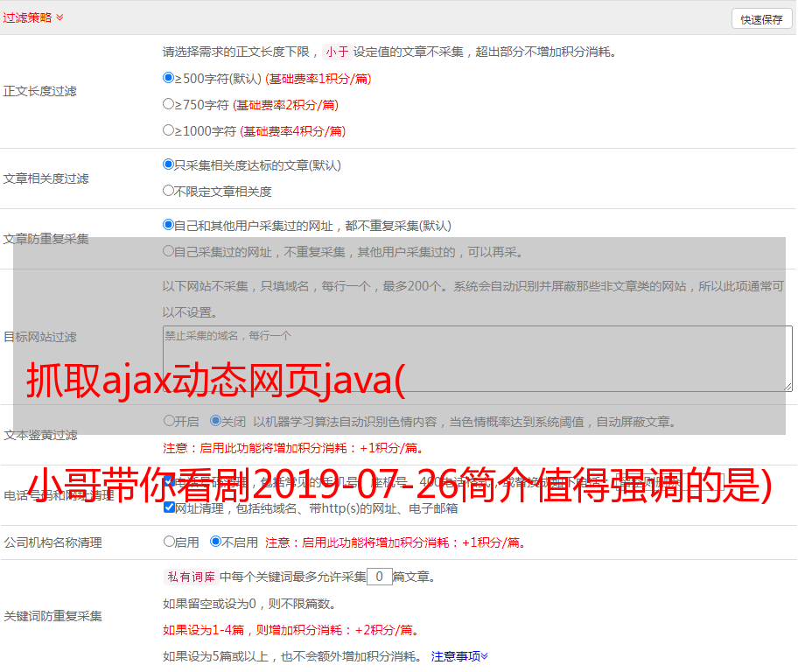Screen dimensions: 798x672
Task: Click the 文章相关度过滤 row label
Action: click(45, 178)
